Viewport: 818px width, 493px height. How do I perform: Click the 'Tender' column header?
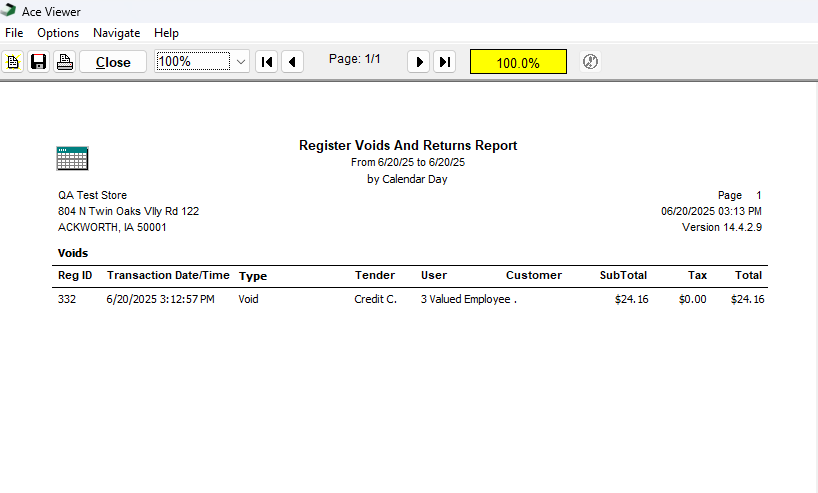point(375,275)
